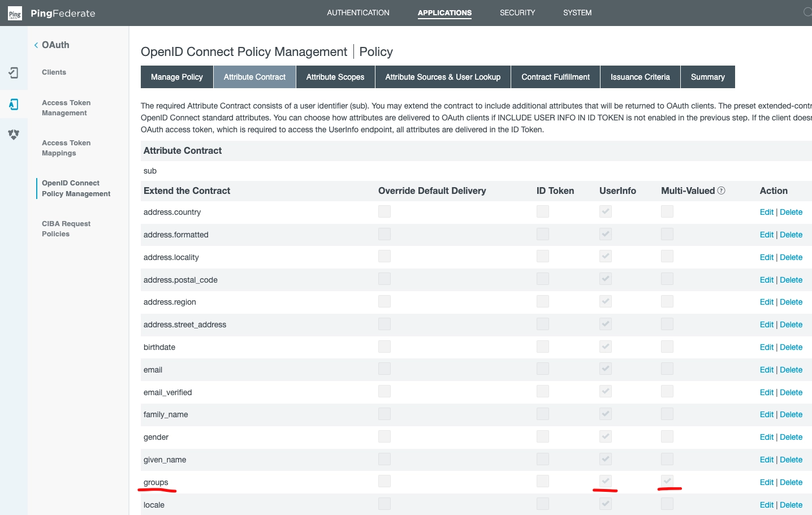The width and height of the screenshot is (812, 515).
Task: Open Clients in the OAuth sidebar
Action: click(54, 72)
